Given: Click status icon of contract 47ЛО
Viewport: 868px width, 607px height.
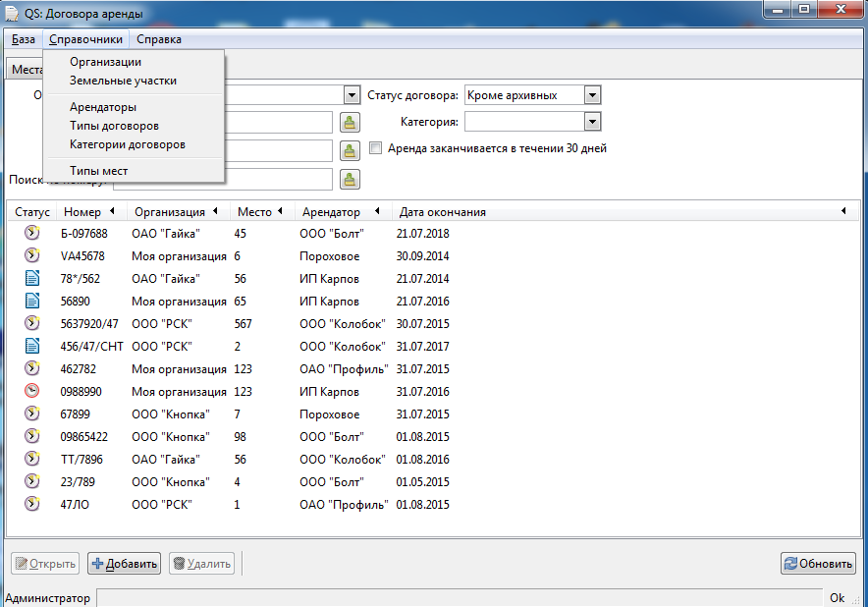Looking at the screenshot, I should point(32,504).
